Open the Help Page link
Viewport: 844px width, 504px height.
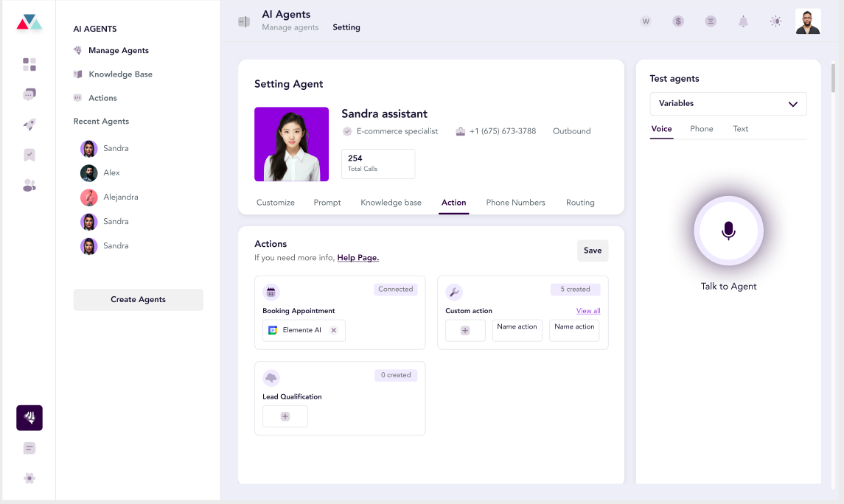(x=358, y=258)
